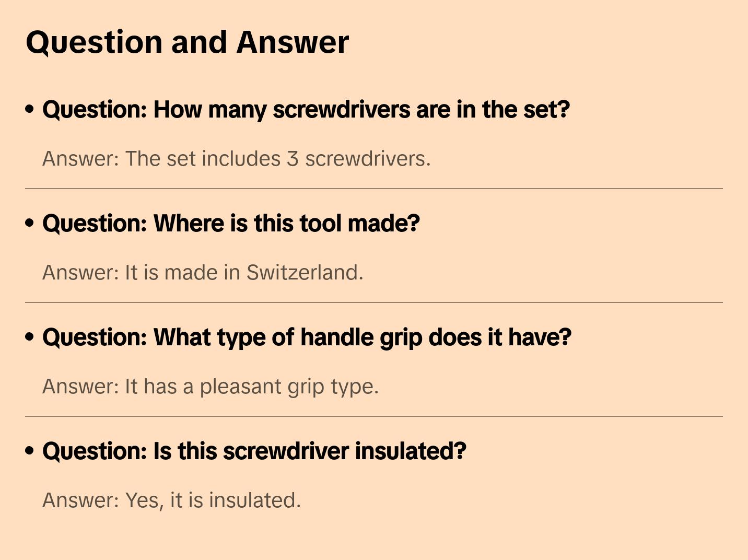Click the bullet beside the handle grip question
Viewport: 748px width, 560px height.
pos(30,337)
